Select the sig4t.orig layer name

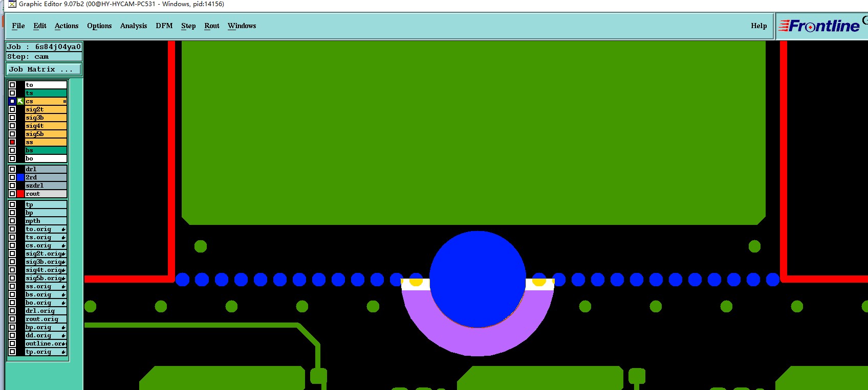[x=46, y=270]
